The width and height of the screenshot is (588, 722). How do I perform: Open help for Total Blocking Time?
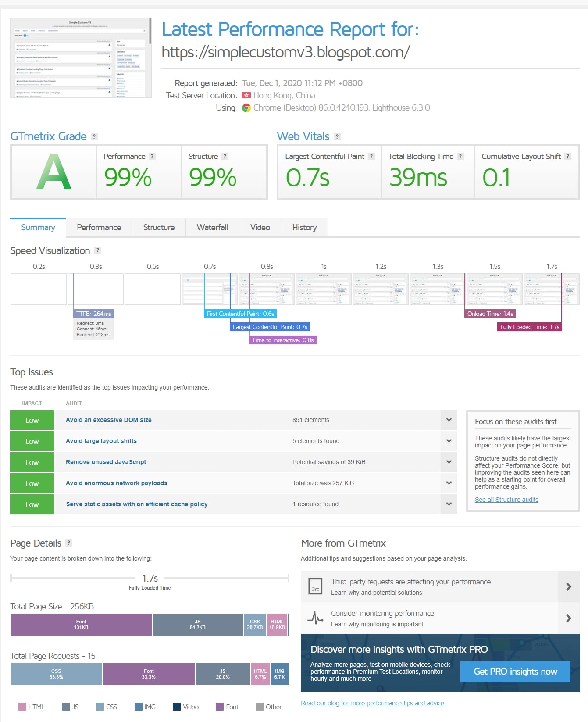tap(460, 156)
